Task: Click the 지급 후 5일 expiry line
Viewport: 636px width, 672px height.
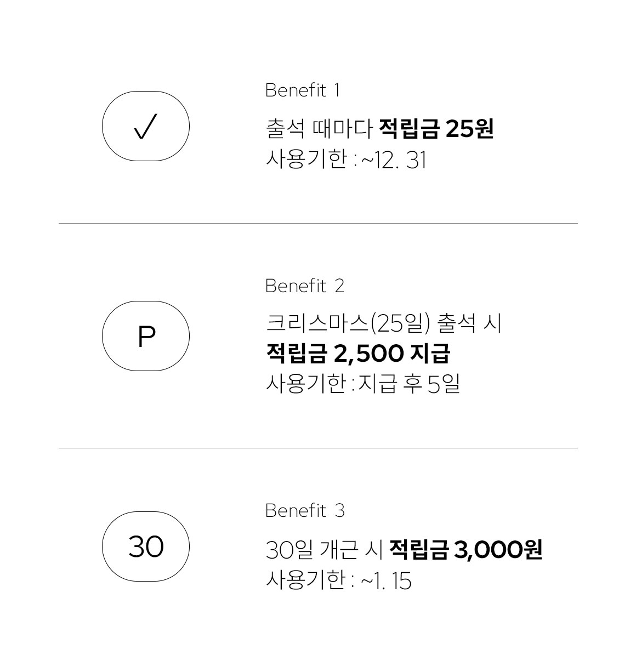Action: point(362,384)
